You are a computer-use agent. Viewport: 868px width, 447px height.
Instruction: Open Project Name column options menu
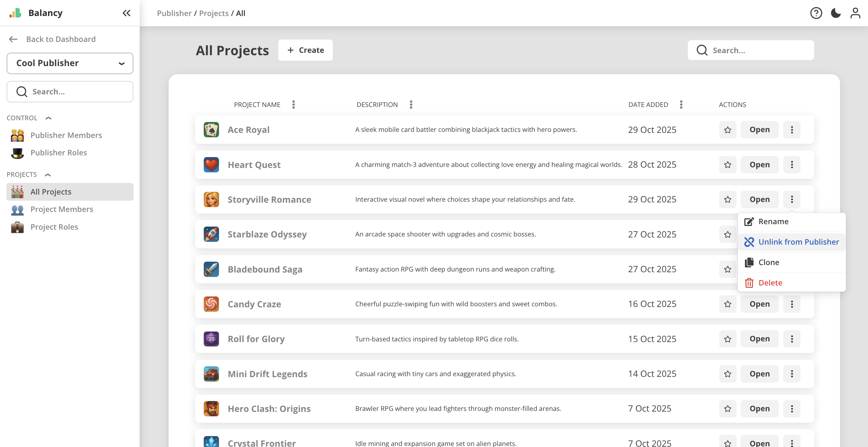click(x=293, y=105)
